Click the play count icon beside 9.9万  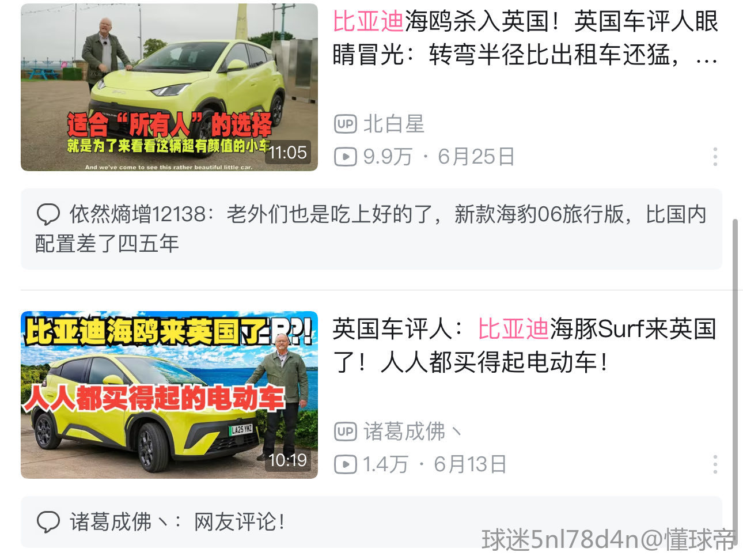pos(345,157)
